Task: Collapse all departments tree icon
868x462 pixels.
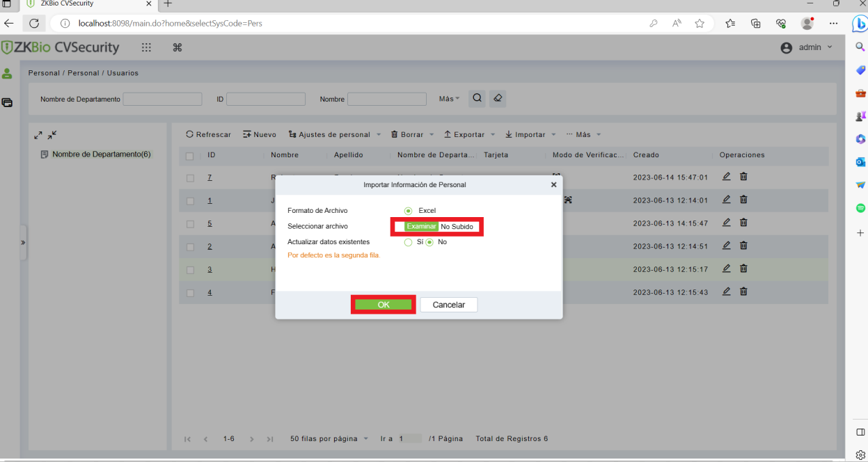Action: tap(52, 135)
